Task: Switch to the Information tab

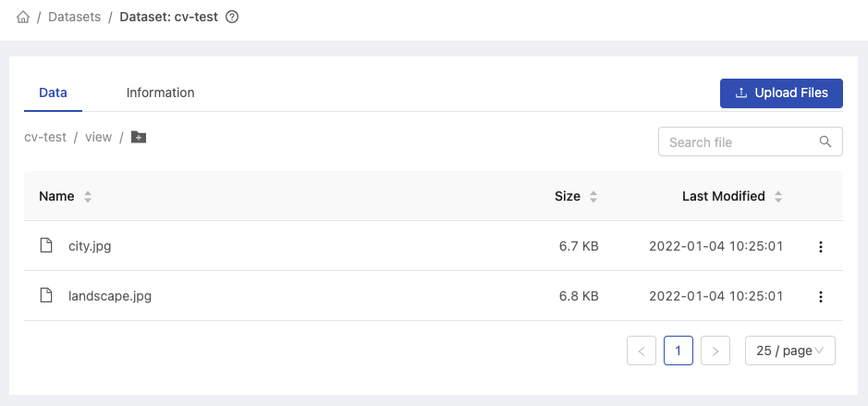Action: pyautogui.click(x=160, y=92)
